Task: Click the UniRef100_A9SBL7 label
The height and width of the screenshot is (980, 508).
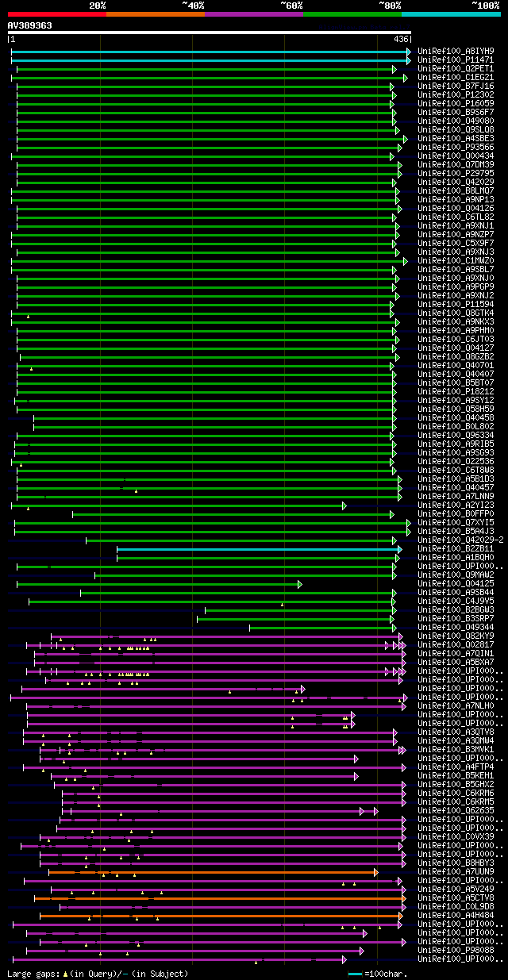Action: click(457, 269)
